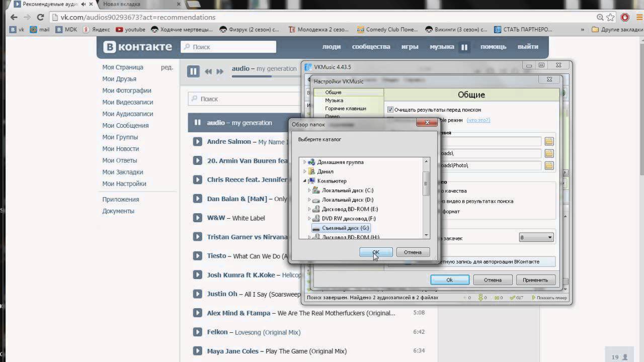Image resolution: width=644 pixels, height=362 pixels.
Task: Play the Chris Reece track
Action: tap(198, 180)
